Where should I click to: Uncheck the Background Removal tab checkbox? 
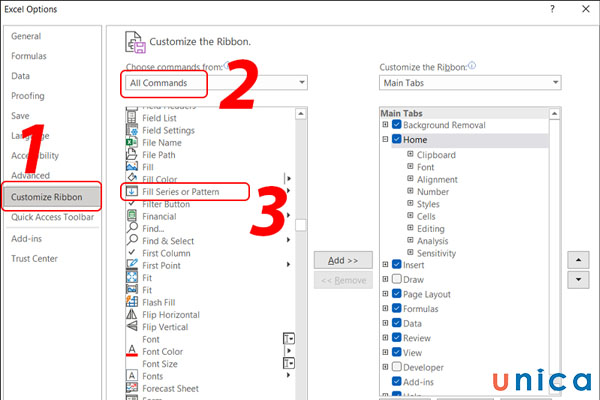click(x=397, y=125)
